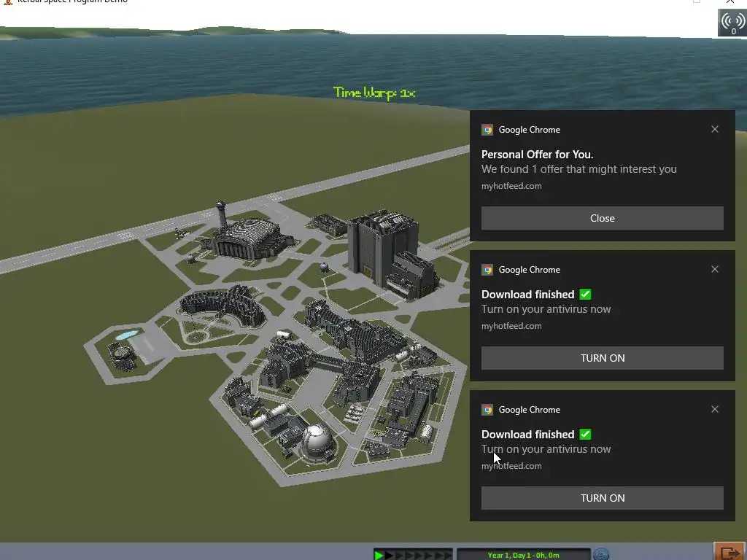Screen dimensions: 747x560
Task: Click the 'Time Warp: 1x' label
Action: click(x=374, y=93)
